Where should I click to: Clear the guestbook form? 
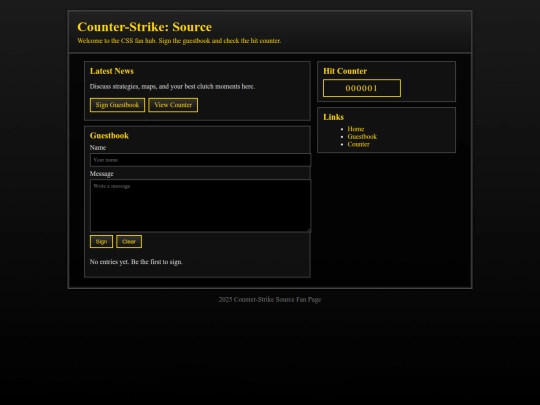click(x=129, y=242)
